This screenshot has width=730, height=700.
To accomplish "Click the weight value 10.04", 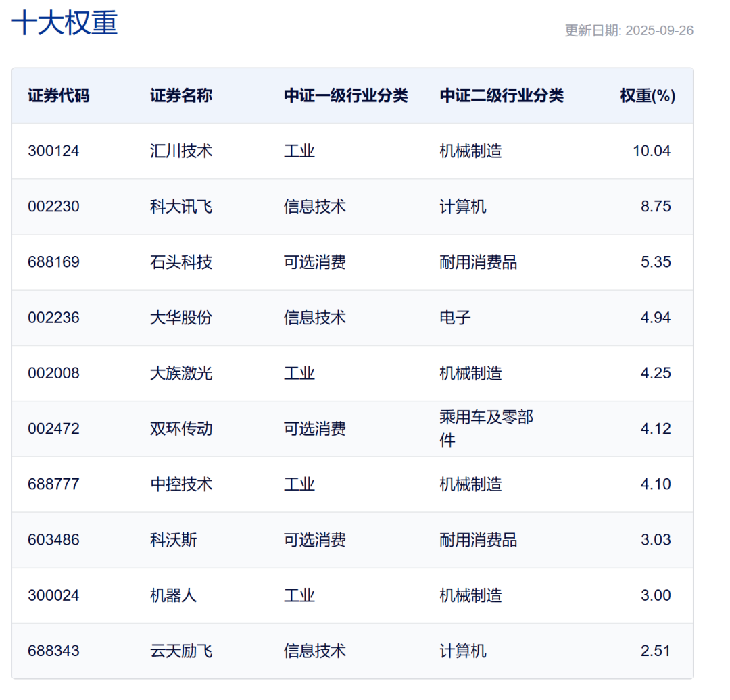I will tap(652, 151).
